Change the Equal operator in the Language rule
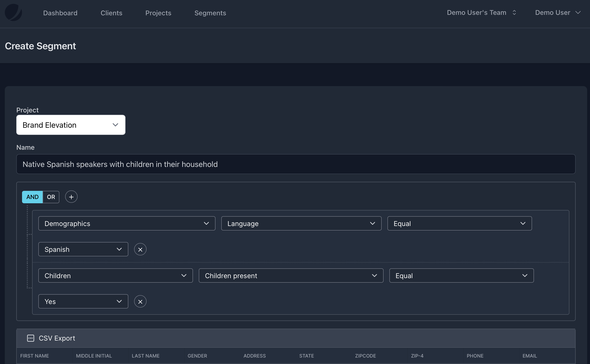The width and height of the screenshot is (590, 364). pyautogui.click(x=460, y=223)
